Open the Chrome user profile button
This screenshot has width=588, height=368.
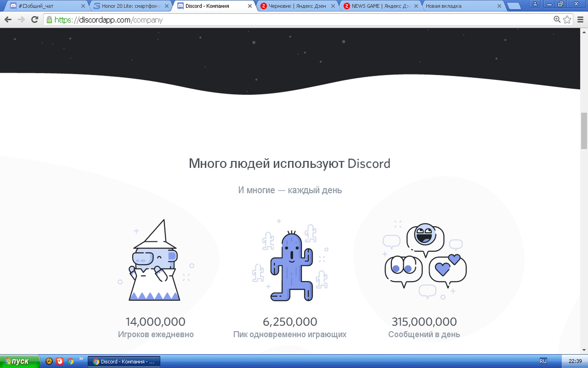(x=535, y=3)
